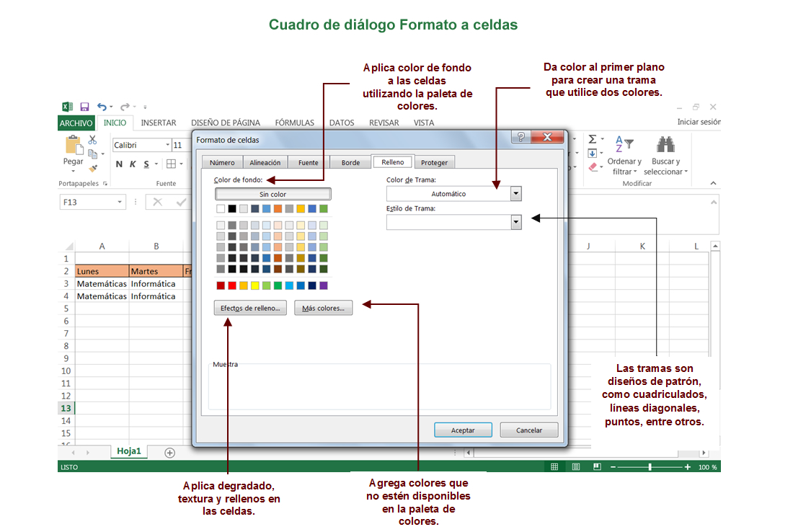Expand the font name Calibri dropdown
The image size is (793, 532).
[x=167, y=145]
